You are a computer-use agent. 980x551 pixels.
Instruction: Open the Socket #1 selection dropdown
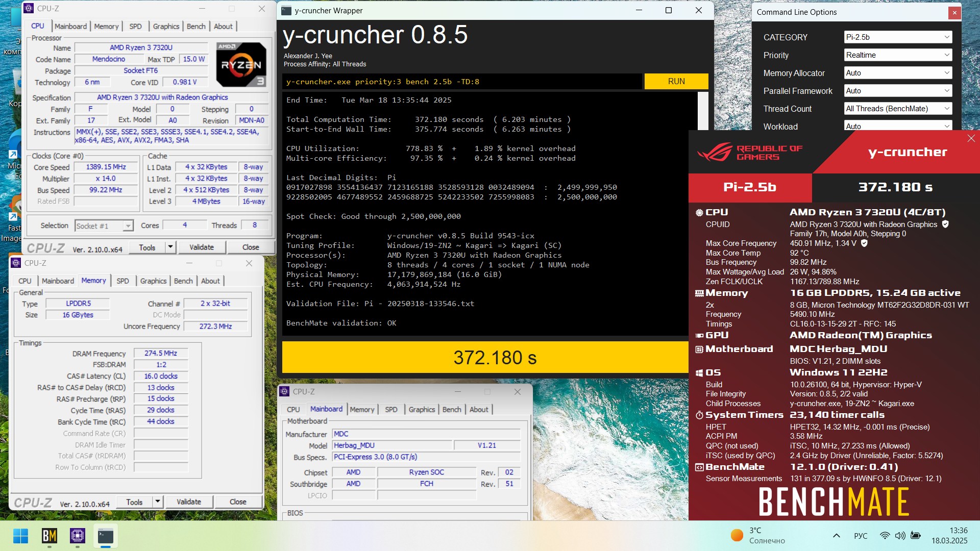click(x=104, y=226)
